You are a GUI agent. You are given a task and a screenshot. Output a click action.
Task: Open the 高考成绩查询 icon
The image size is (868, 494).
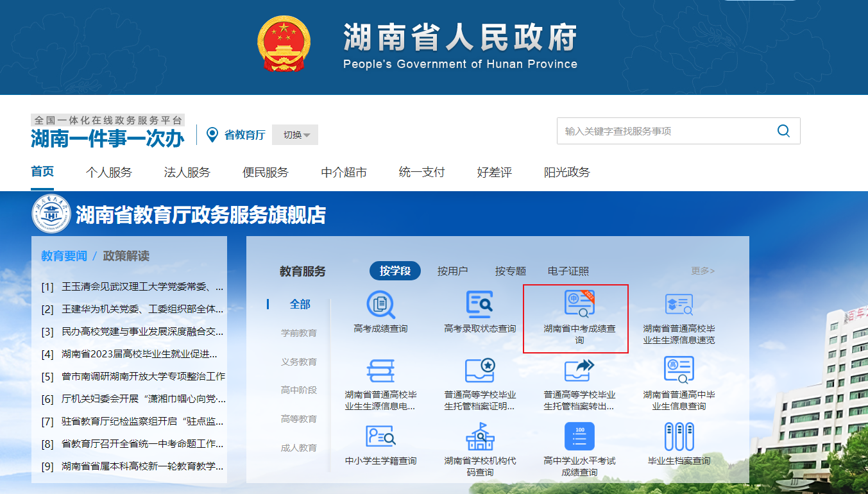point(380,305)
